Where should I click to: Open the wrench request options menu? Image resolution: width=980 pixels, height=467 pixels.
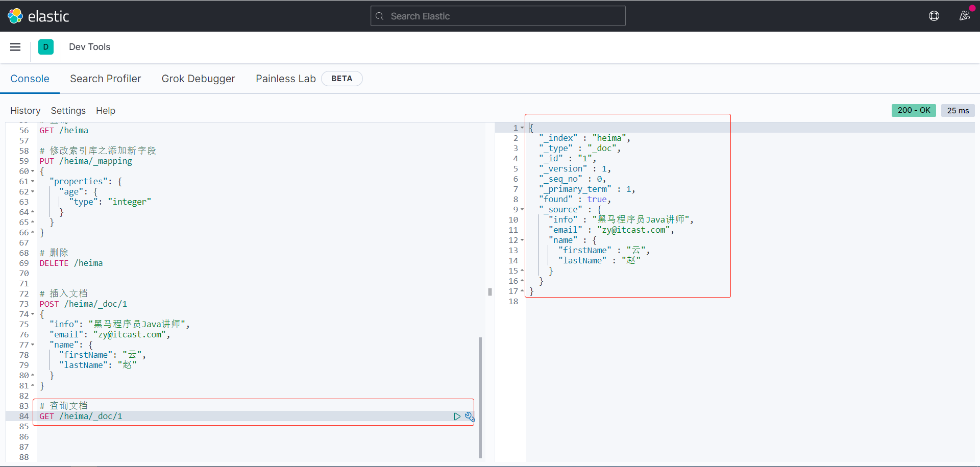pyautogui.click(x=470, y=416)
